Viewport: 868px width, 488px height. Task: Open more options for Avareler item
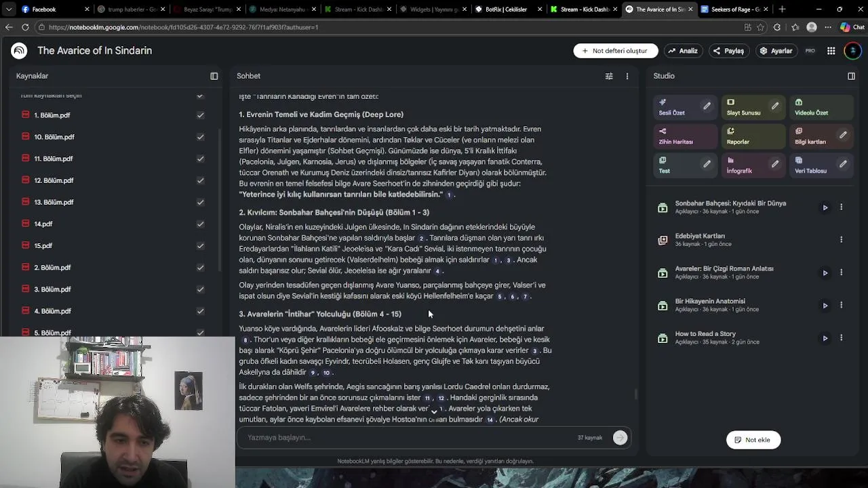point(842,272)
